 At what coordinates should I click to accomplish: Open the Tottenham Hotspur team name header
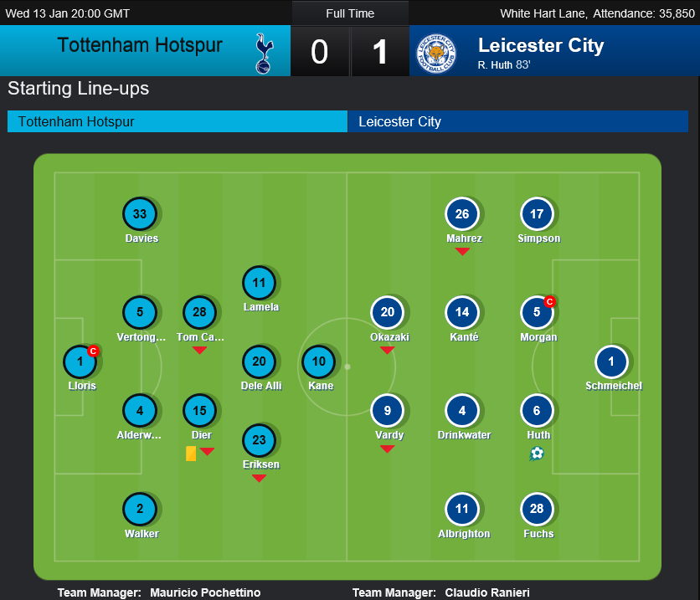tap(140, 45)
